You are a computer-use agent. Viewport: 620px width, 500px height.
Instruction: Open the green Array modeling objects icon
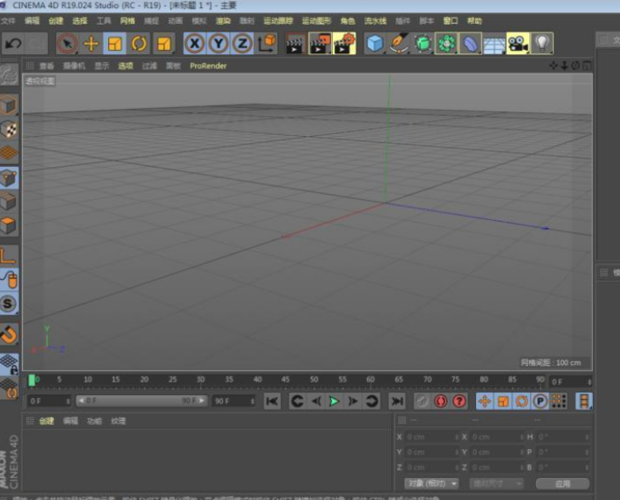(x=446, y=43)
